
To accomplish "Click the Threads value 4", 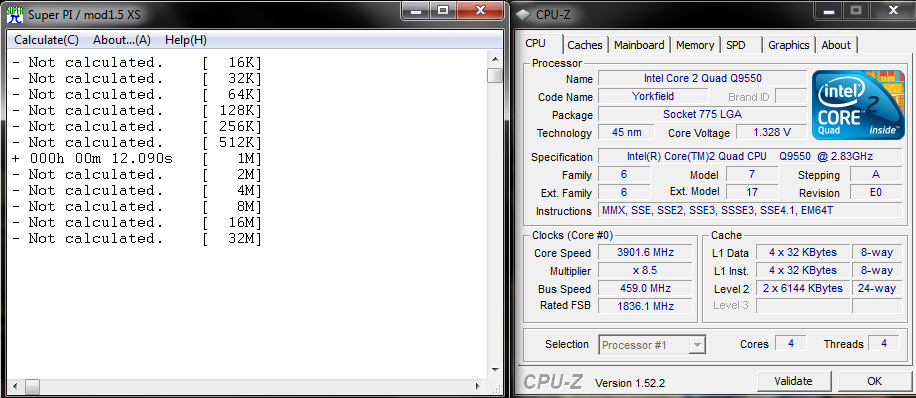I will point(884,344).
